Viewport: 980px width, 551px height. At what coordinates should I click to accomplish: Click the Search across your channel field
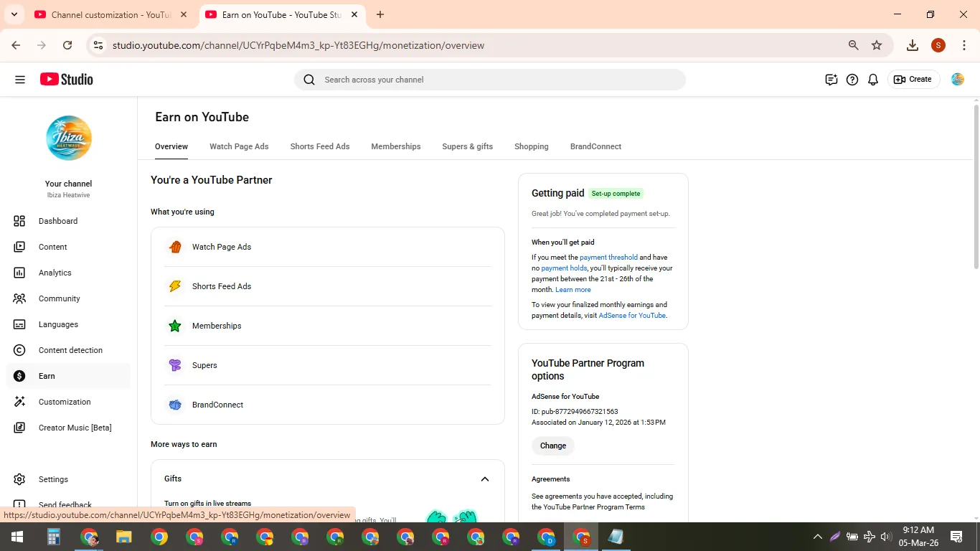click(490, 80)
